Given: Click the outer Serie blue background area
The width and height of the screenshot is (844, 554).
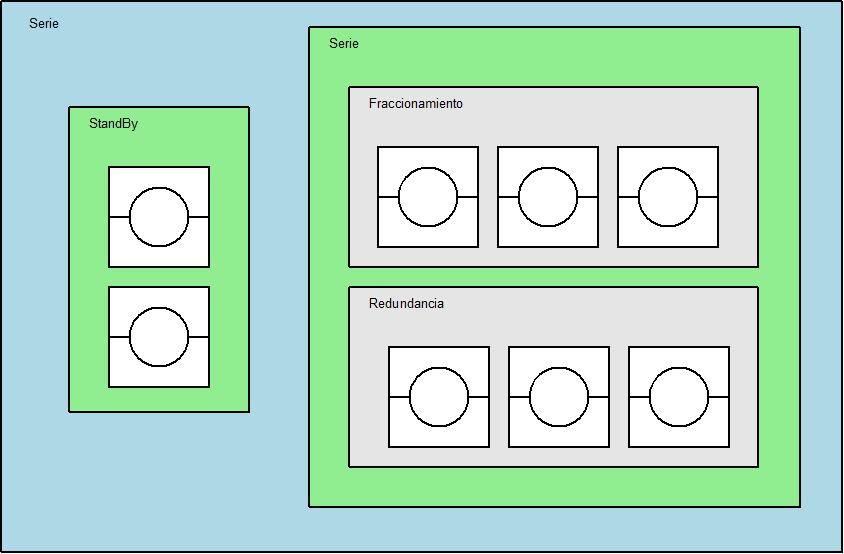Looking at the screenshot, I should click(160, 480).
